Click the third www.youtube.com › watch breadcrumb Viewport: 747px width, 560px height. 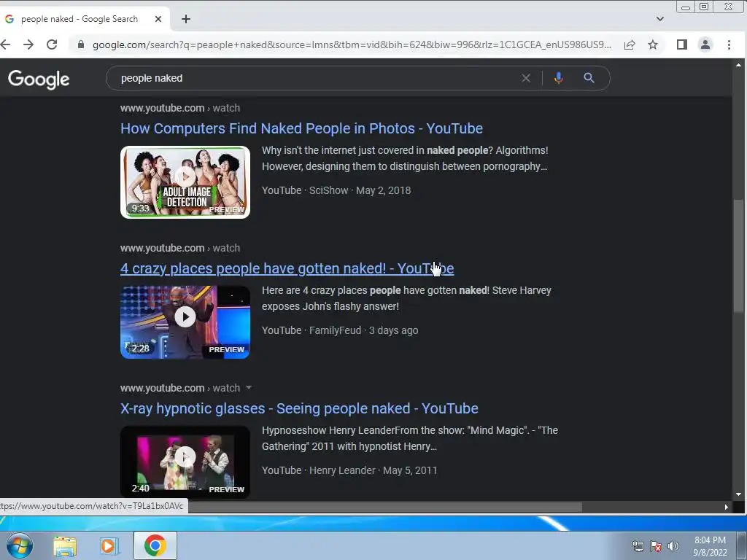click(180, 388)
